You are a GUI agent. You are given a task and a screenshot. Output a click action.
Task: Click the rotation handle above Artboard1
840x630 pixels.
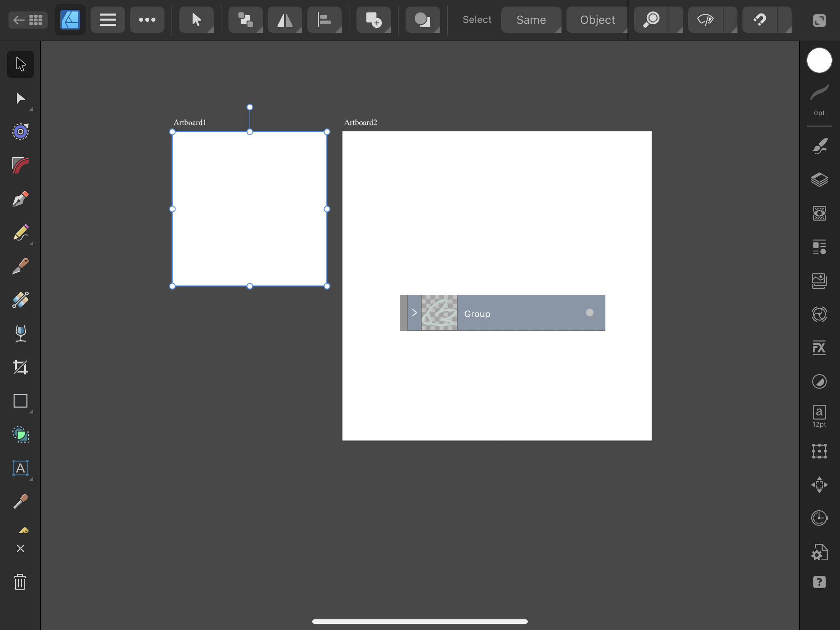coord(250,107)
